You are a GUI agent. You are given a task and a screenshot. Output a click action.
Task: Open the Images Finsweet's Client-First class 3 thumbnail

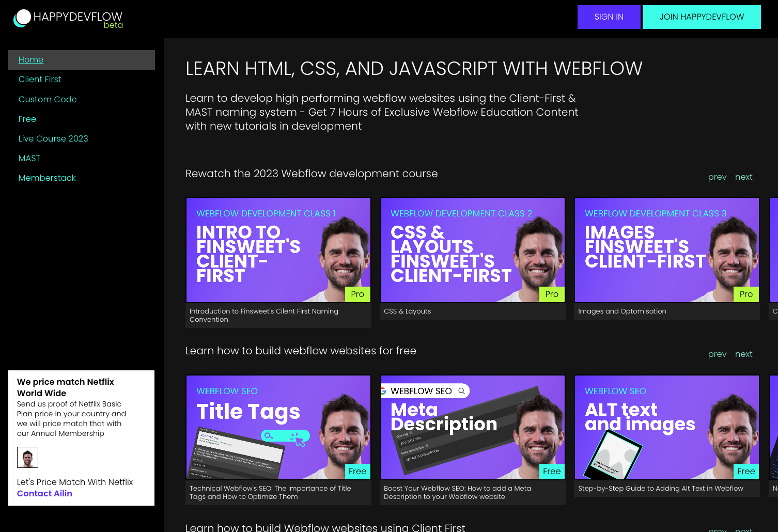point(667,250)
